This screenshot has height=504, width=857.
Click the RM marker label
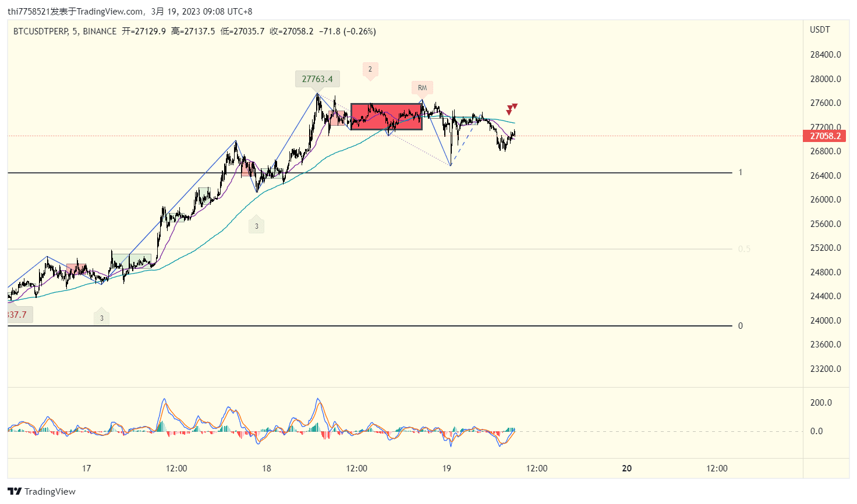click(422, 88)
